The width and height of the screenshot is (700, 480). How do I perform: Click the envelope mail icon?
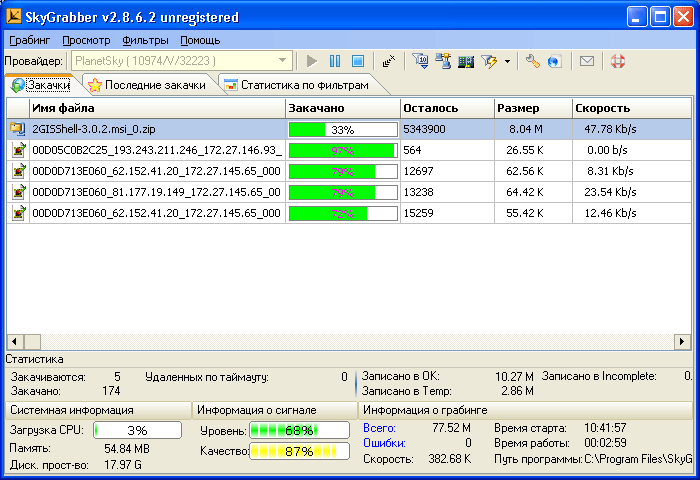point(587,61)
